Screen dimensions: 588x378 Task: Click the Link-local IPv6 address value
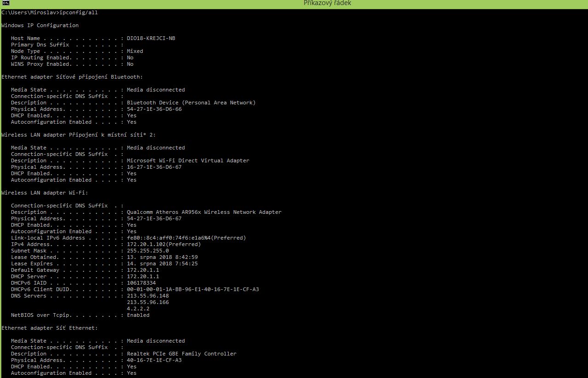point(186,238)
